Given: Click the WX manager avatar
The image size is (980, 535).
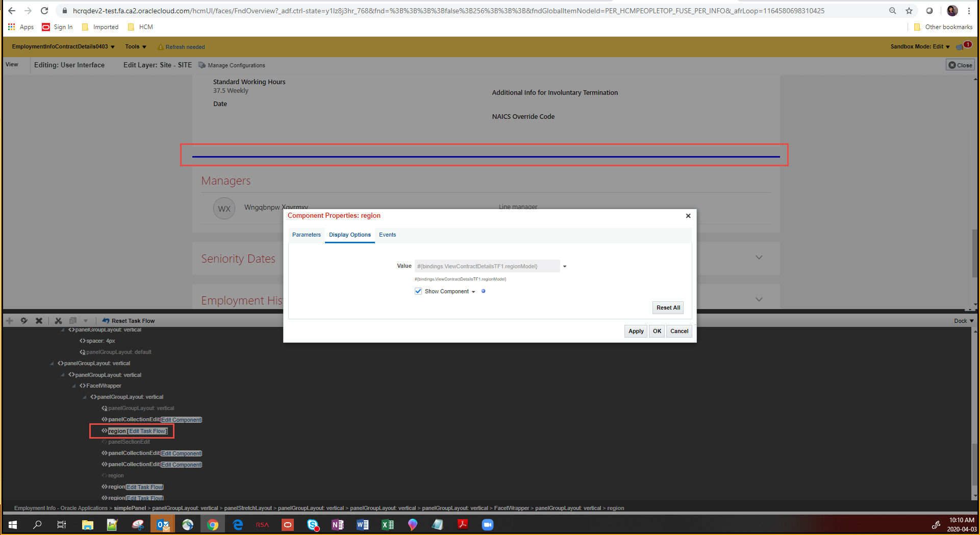Looking at the screenshot, I should click(x=224, y=209).
